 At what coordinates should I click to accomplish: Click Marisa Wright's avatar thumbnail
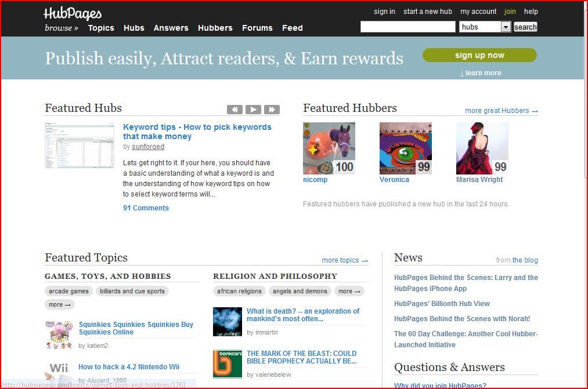(482, 148)
